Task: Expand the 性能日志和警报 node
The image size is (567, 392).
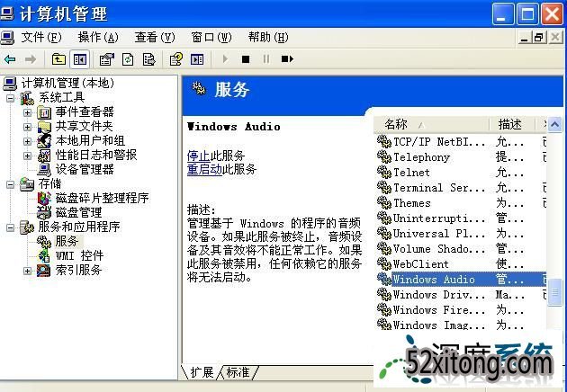Action: coord(28,156)
